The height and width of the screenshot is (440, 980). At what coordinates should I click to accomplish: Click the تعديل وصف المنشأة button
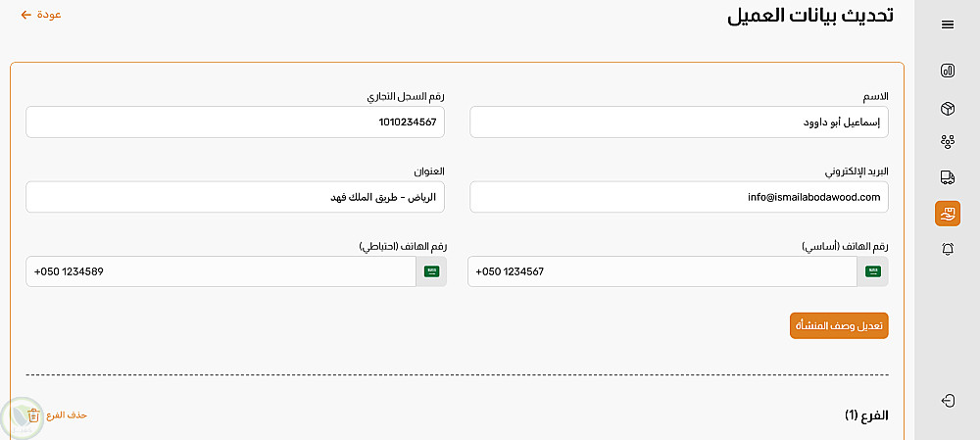[839, 325]
